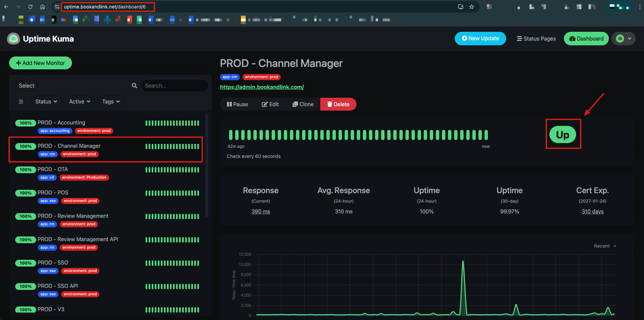The width and height of the screenshot is (644, 320).
Task: Toggle the monitor list selection mode icon
Action: [21, 101]
